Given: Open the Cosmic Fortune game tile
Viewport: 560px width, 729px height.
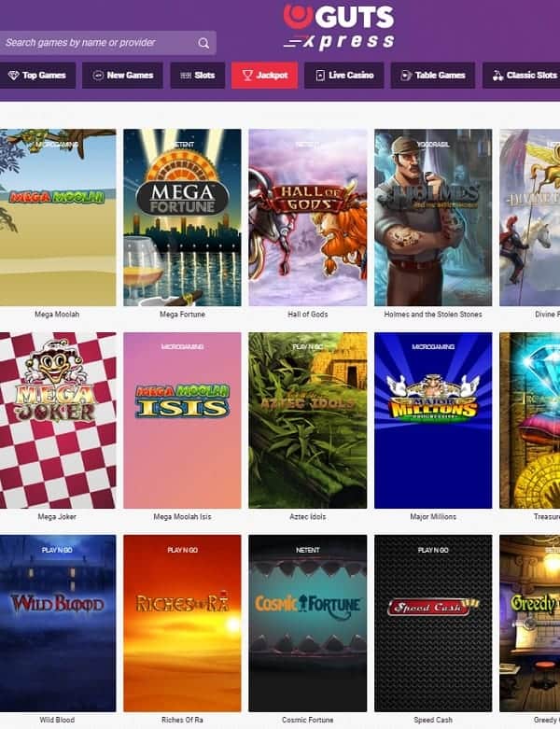Looking at the screenshot, I should [308, 623].
